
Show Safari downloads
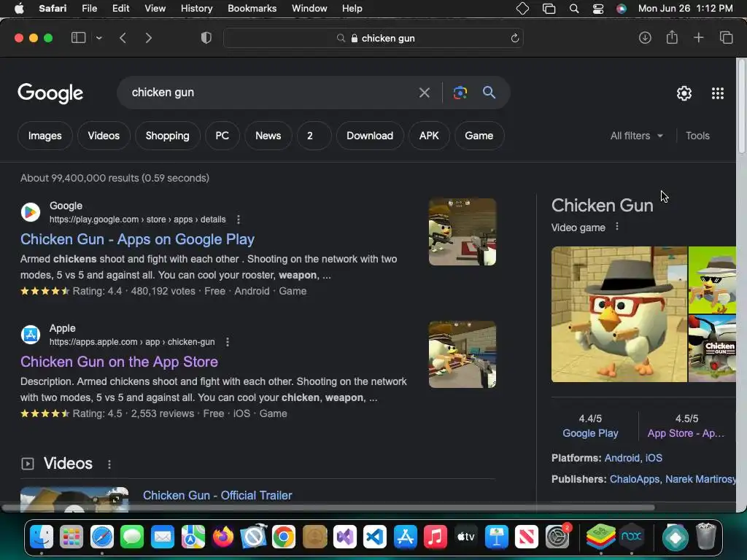click(645, 38)
